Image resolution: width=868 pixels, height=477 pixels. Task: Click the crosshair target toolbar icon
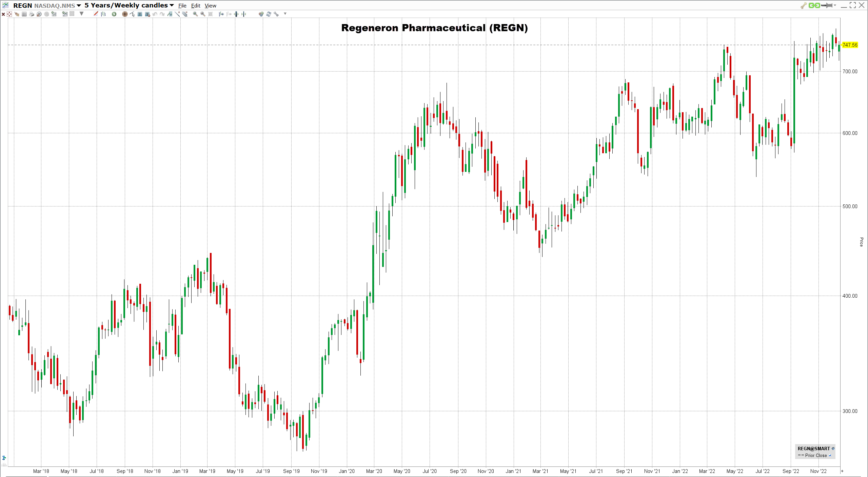[9, 14]
